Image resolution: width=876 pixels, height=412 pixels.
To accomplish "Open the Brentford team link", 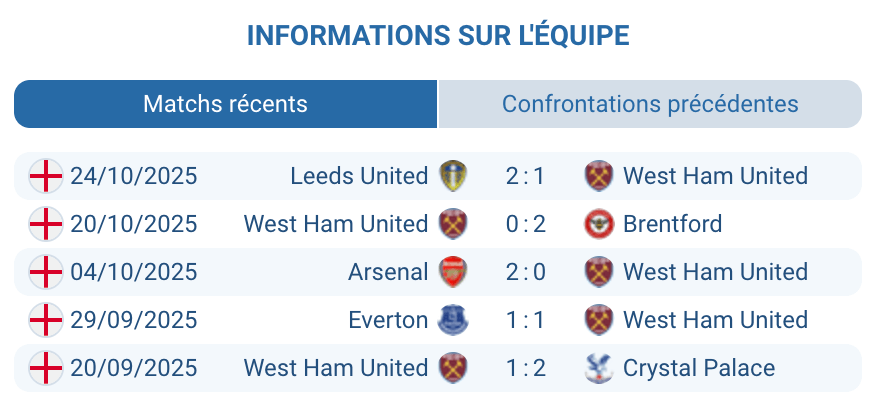I will coord(672,224).
